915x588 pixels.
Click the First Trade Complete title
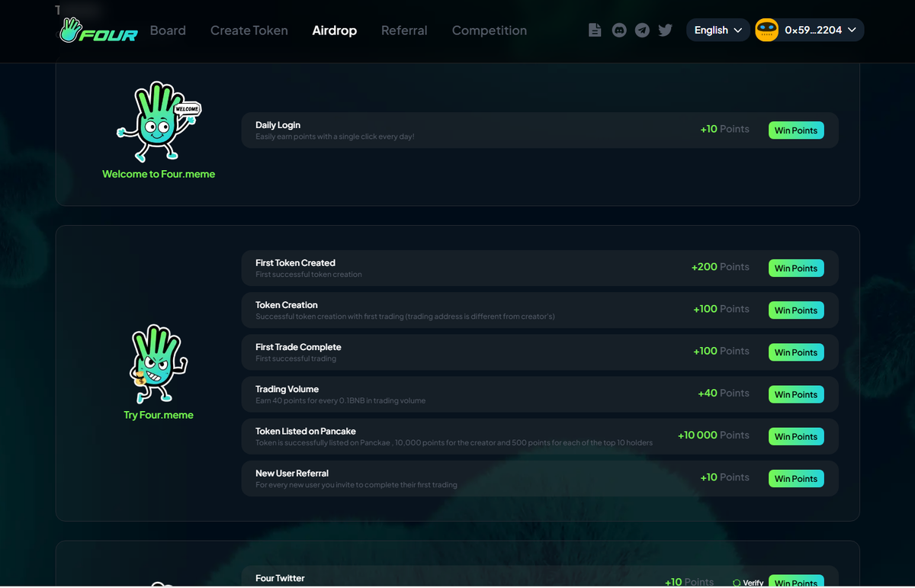point(298,347)
